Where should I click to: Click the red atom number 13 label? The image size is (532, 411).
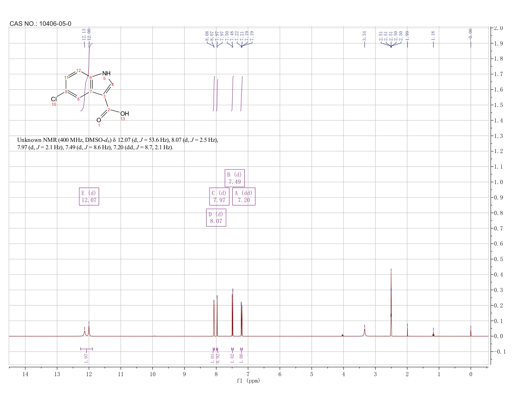point(123,119)
